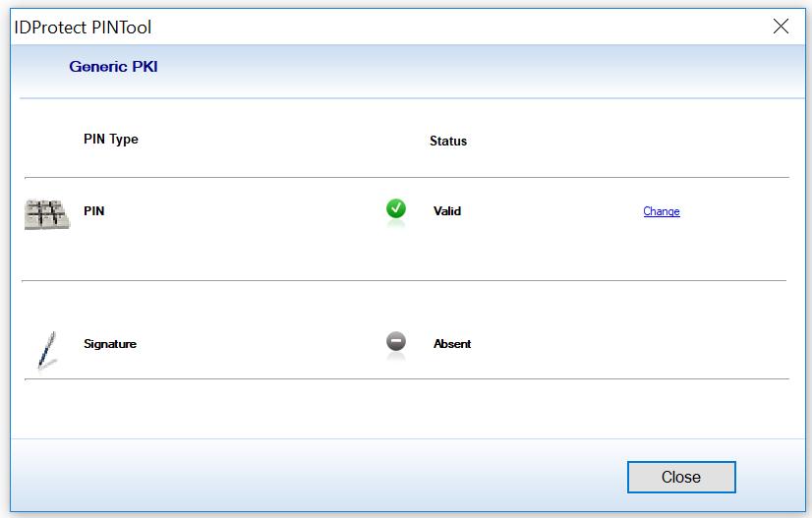Screen dimensions: 812x518
Task: Click the green checkmark Valid status icon
Action: (396, 208)
